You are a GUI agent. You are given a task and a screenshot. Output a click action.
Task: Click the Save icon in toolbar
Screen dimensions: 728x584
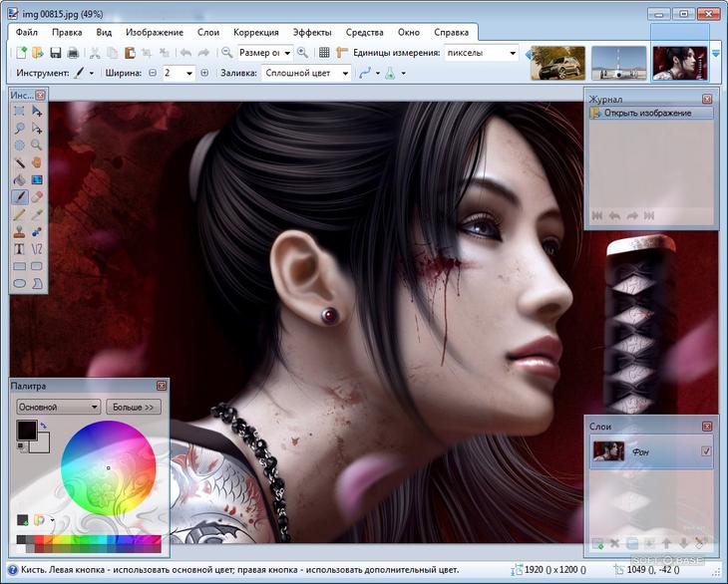click(x=56, y=53)
